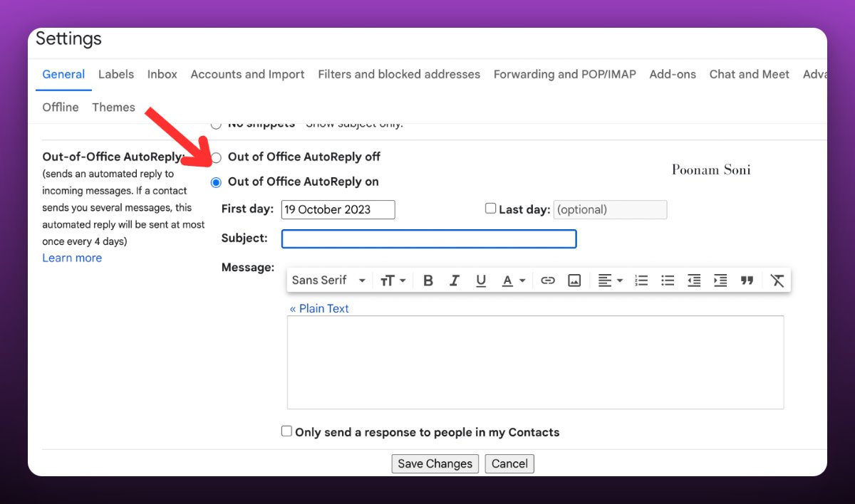Increase indent of message text
This screenshot has width=855, height=504.
click(720, 280)
